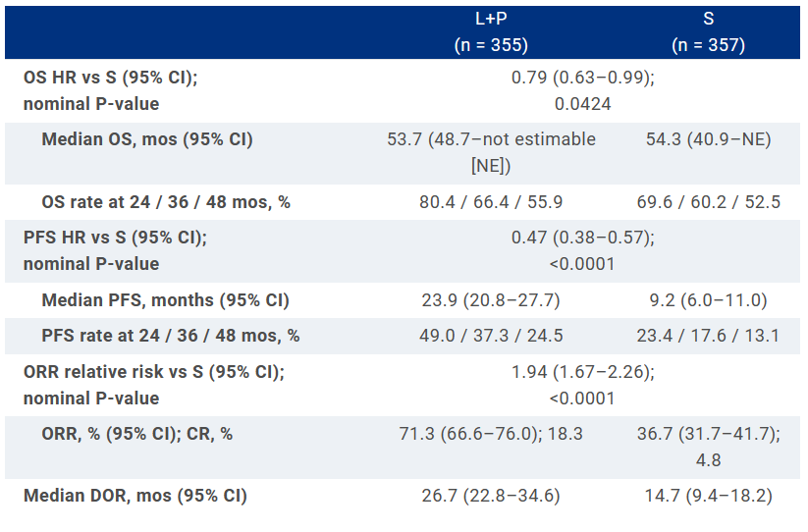The height and width of the screenshot is (532, 808).
Task: Select the Median DOR row label
Action: pyautogui.click(x=135, y=496)
